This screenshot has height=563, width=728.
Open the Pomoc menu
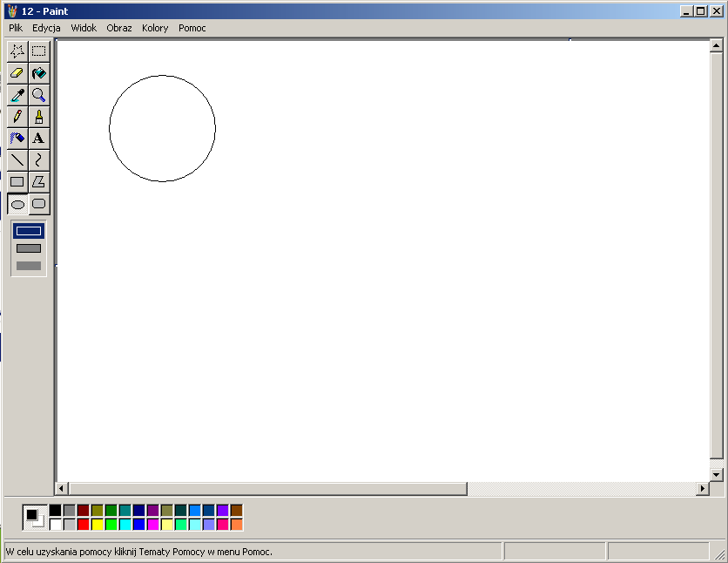tap(192, 28)
